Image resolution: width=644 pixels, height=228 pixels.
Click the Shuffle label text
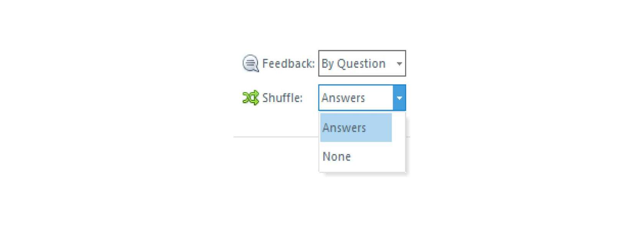[282, 98]
